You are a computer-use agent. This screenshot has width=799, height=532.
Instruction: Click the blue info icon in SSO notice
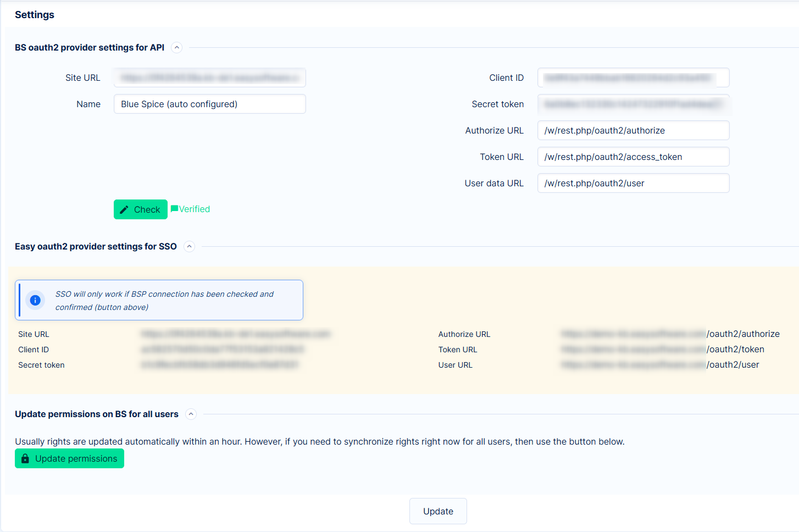[35, 300]
